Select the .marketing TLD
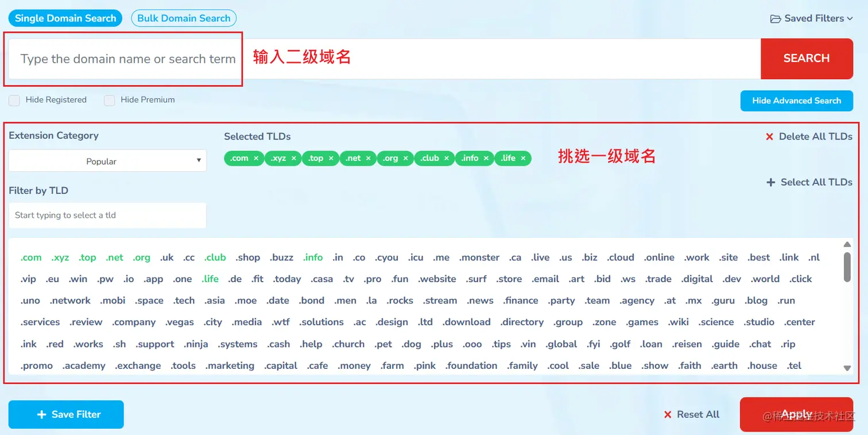 230,365
